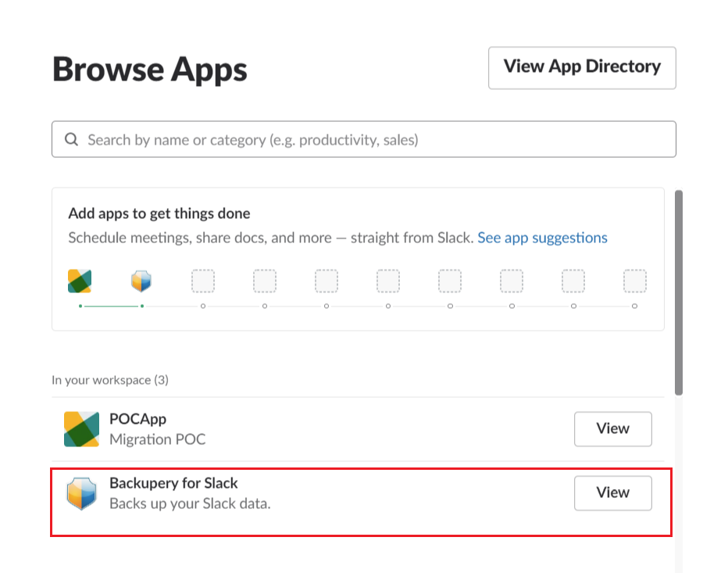This screenshot has height=573, width=728.
Task: Click the vertical scrollbar thumb
Action: [x=679, y=292]
